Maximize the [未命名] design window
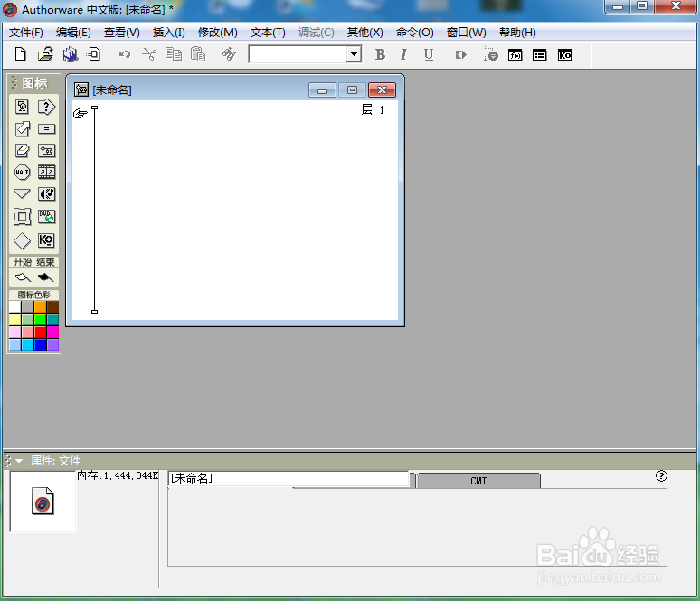 tap(352, 90)
